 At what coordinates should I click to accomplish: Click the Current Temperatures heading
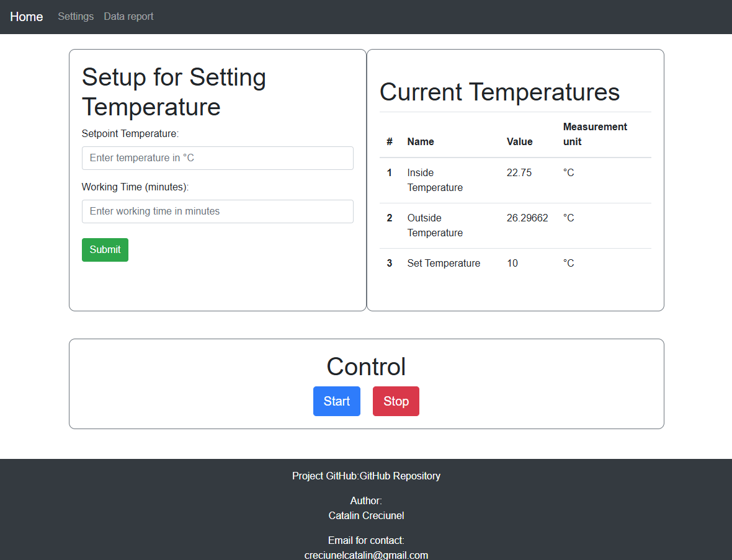(x=499, y=92)
